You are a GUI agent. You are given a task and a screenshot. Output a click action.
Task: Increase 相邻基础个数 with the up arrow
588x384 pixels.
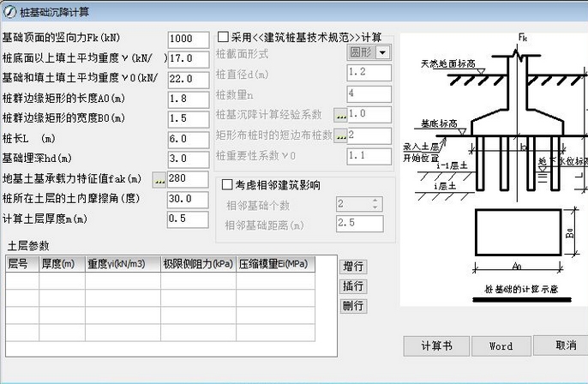tap(374, 200)
